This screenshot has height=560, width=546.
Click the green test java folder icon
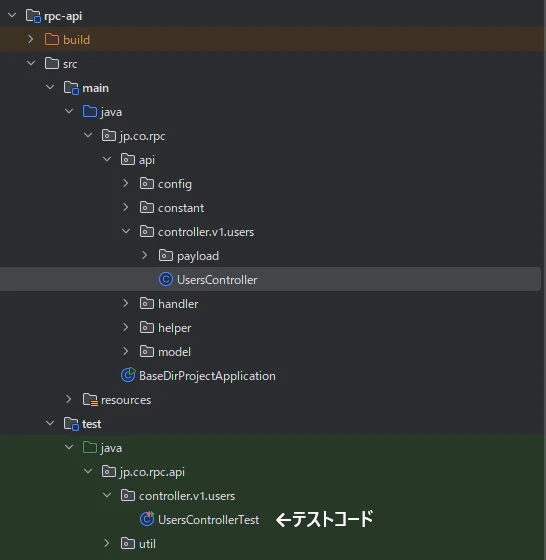(90, 448)
